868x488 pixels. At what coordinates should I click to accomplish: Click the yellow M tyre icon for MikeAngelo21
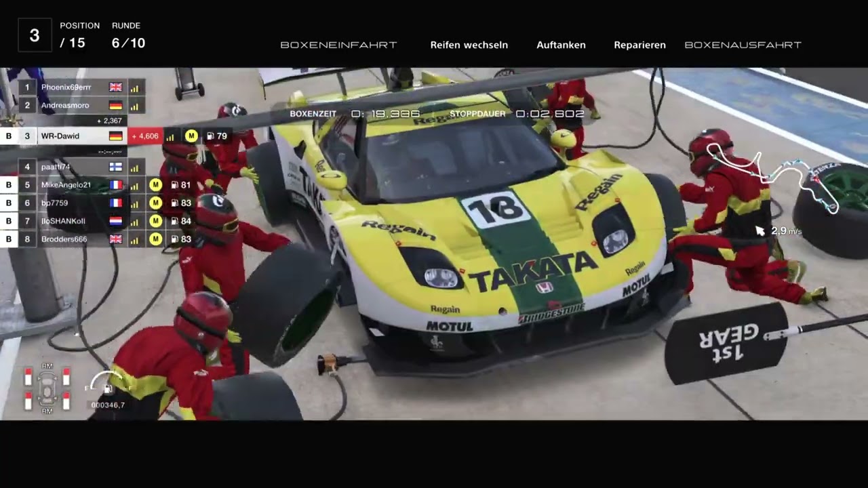tap(155, 185)
